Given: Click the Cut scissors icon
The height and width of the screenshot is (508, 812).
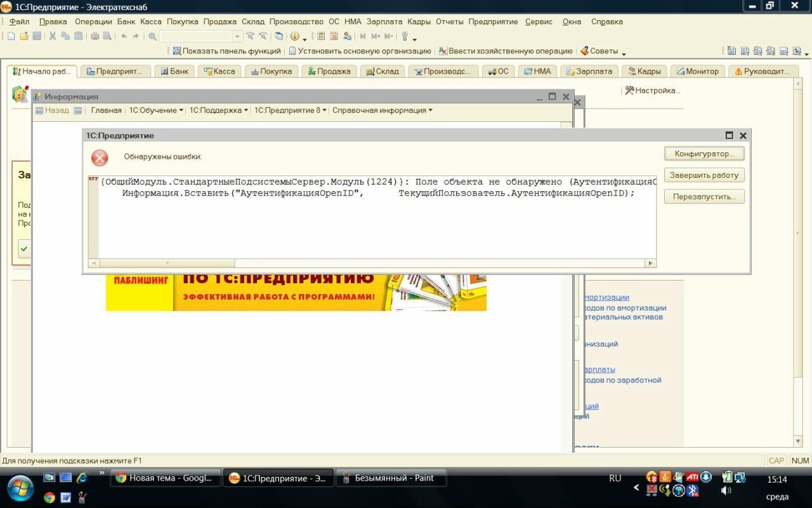Looking at the screenshot, I should [x=53, y=36].
